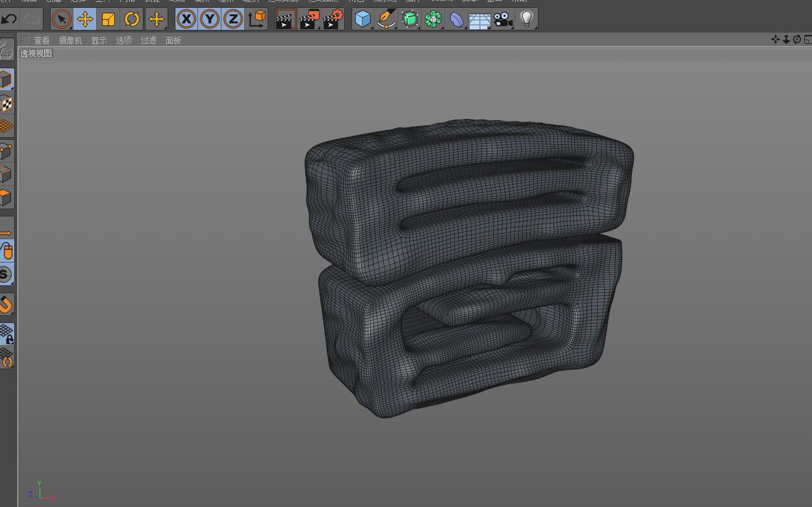812x507 pixels.
Task: Toggle Enable Axis mode arrow icon
Action: pos(6,228)
